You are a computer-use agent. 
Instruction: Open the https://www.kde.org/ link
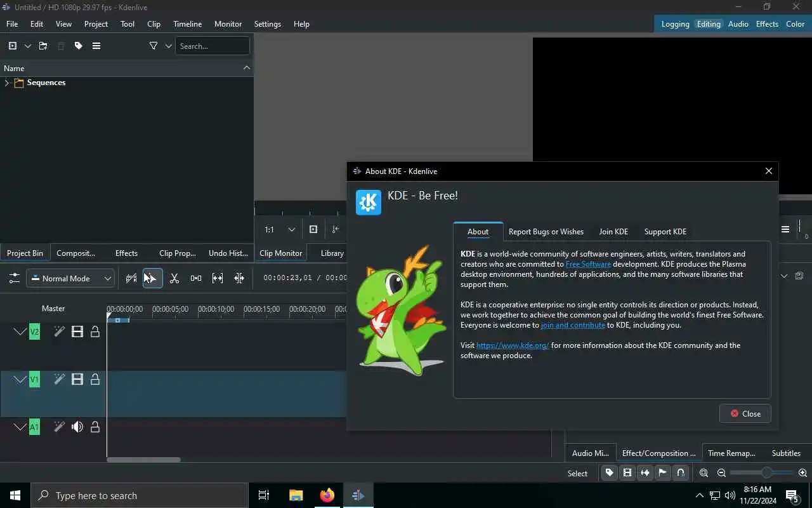[513, 345]
